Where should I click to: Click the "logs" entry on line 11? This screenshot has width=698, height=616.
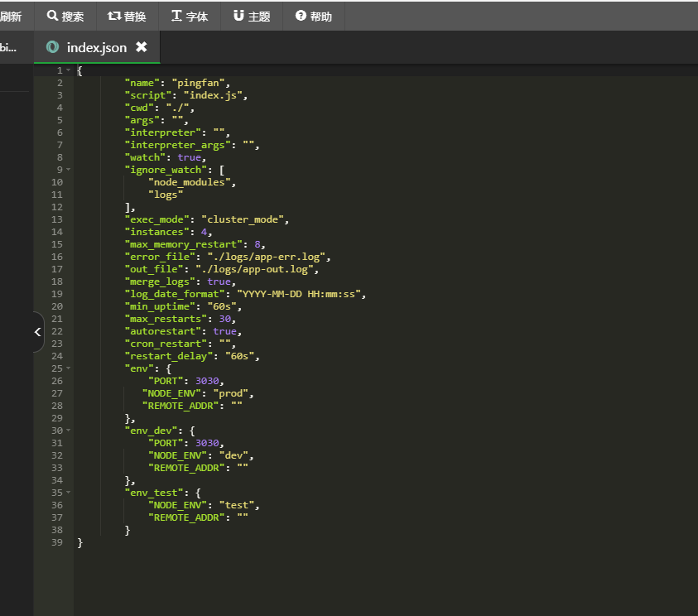[x=166, y=195]
